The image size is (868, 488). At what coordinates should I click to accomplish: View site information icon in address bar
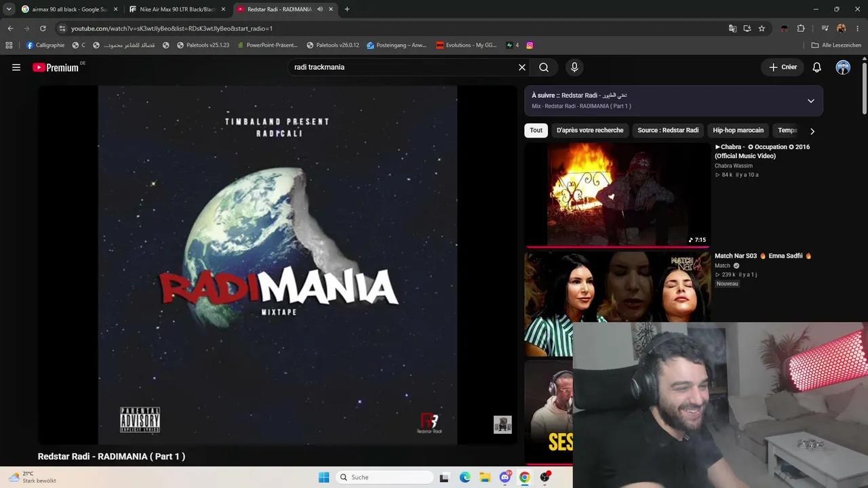(62, 28)
